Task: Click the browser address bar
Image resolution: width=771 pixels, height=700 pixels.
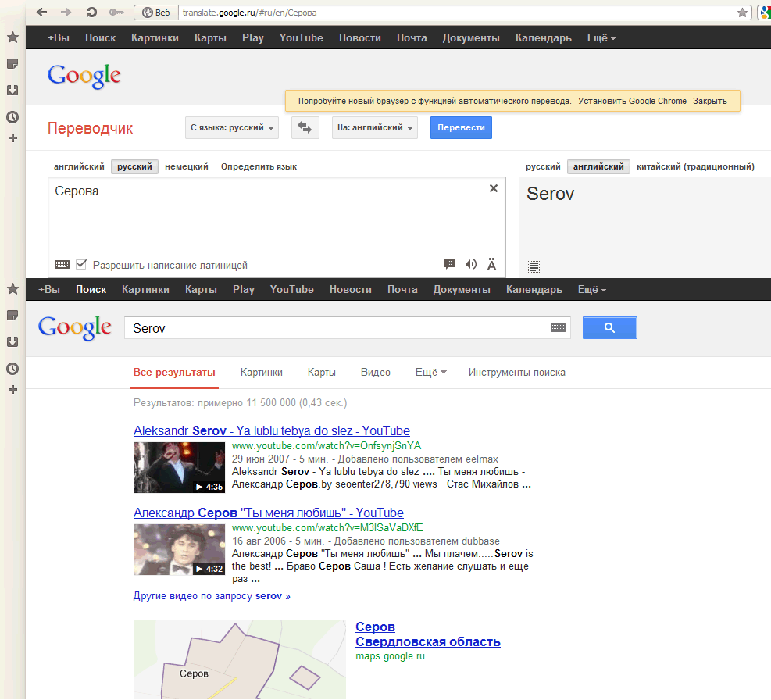Action: click(457, 12)
